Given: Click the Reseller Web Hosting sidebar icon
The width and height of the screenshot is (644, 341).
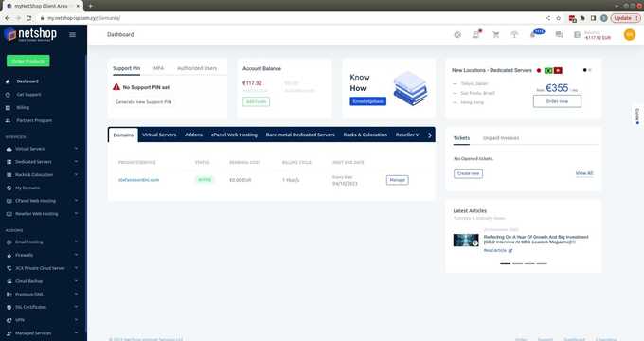Looking at the screenshot, I should pos(9,214).
